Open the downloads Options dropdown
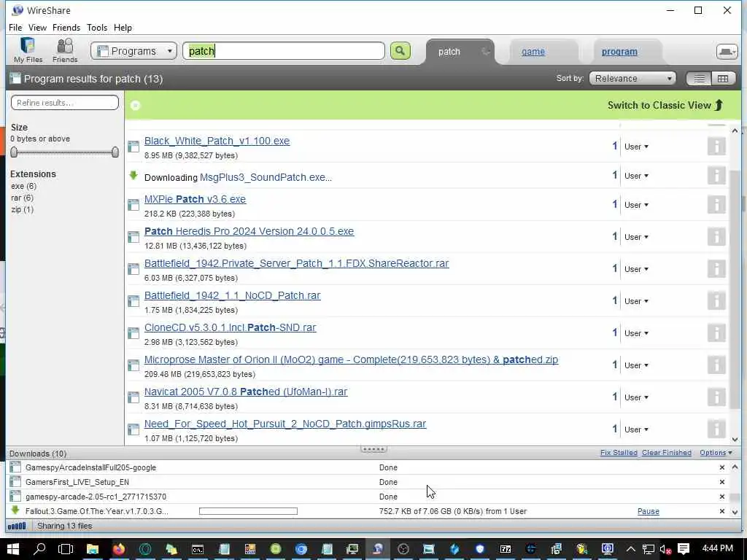747x560 pixels. point(716,453)
